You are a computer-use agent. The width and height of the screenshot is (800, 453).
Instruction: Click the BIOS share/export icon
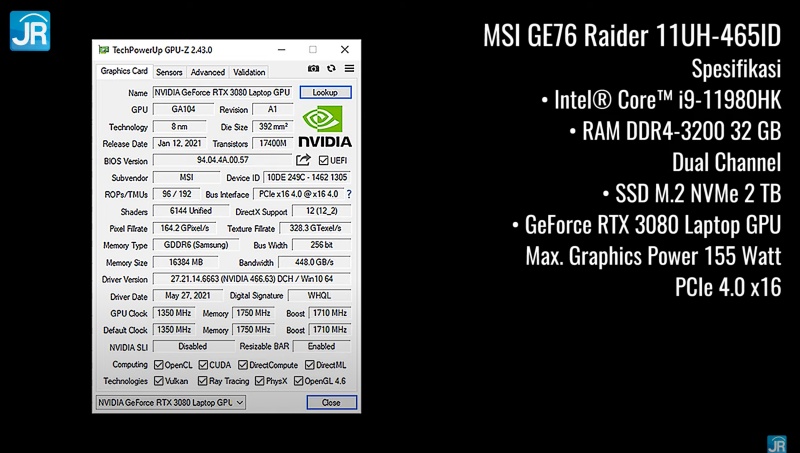click(303, 160)
